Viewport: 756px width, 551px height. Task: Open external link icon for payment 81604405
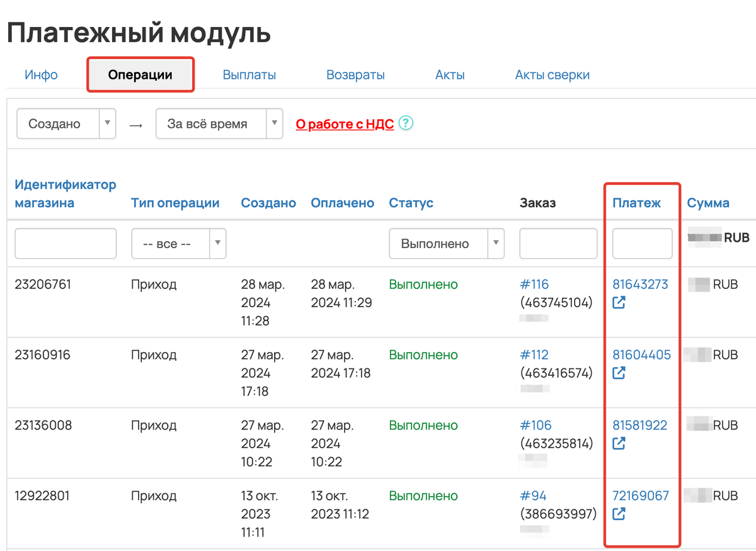[619, 373]
